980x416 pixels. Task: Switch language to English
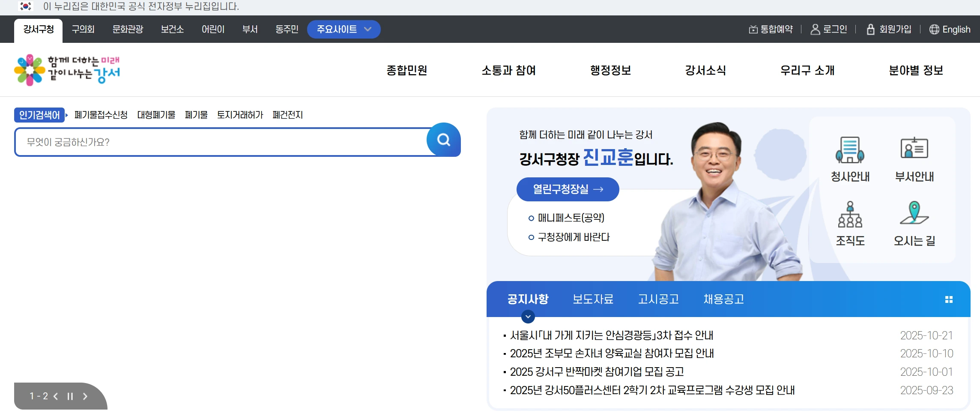pos(950,30)
